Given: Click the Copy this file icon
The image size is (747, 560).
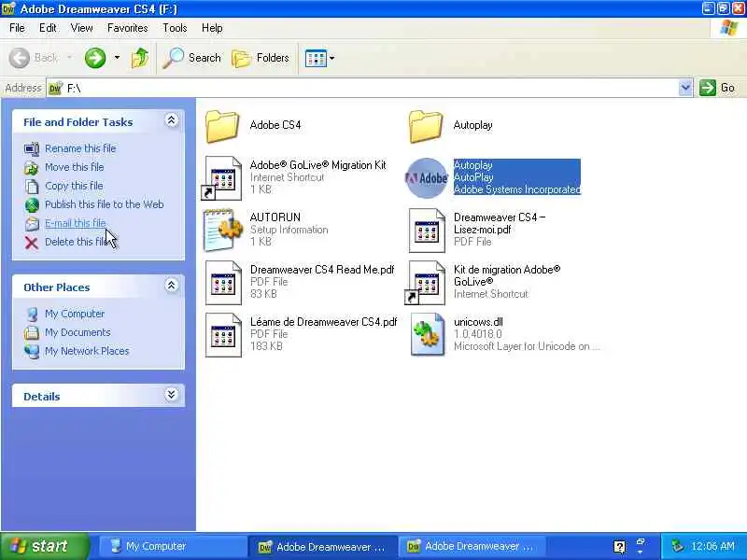Looking at the screenshot, I should pos(32,186).
